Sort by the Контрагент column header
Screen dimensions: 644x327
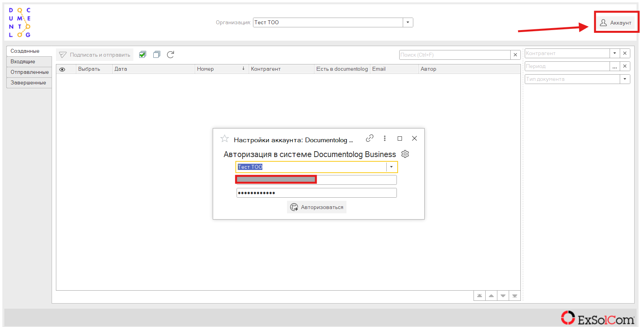282,69
